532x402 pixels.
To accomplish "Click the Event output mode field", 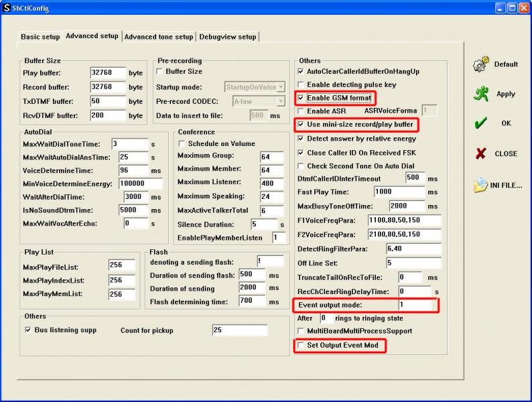I will (x=415, y=305).
